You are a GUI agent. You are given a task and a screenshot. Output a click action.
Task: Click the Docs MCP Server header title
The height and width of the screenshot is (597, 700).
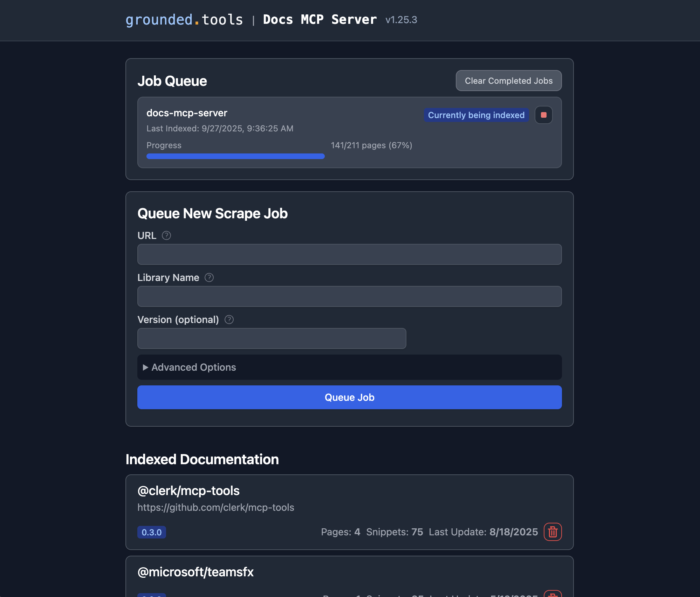click(x=319, y=20)
